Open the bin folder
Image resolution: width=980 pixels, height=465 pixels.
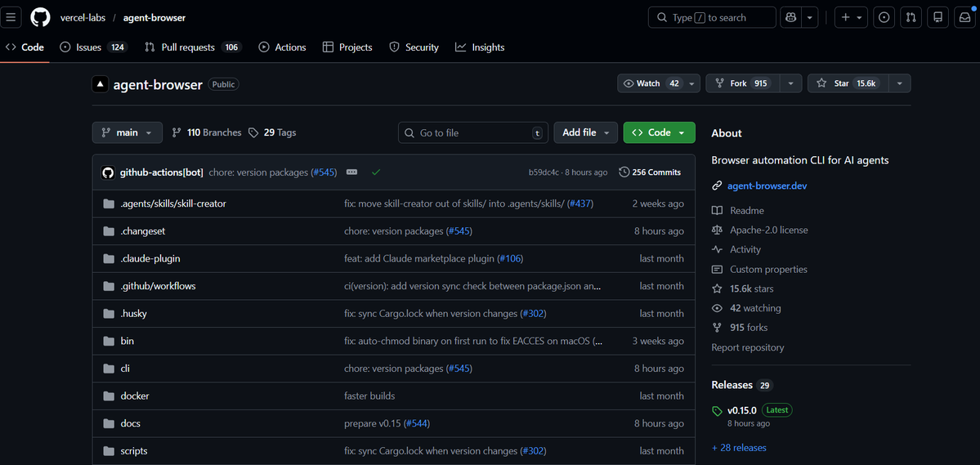pyautogui.click(x=127, y=342)
